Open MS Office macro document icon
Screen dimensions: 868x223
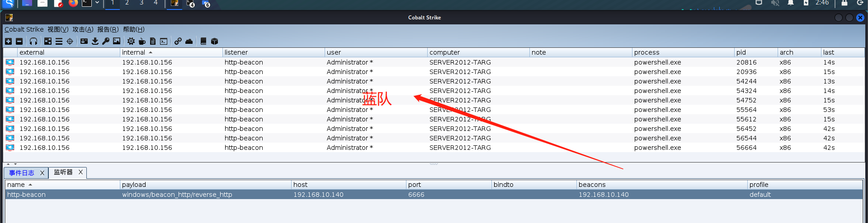(x=153, y=42)
